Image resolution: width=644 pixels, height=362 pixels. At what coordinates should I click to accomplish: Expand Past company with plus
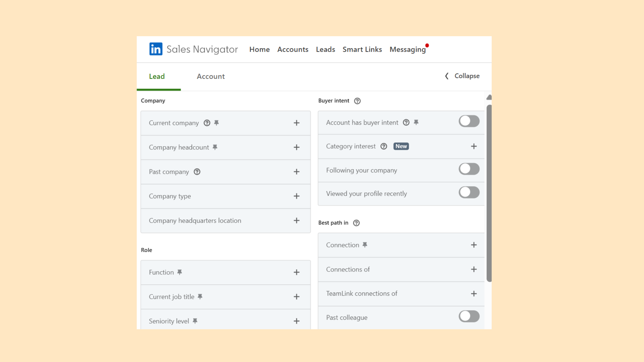click(x=297, y=172)
